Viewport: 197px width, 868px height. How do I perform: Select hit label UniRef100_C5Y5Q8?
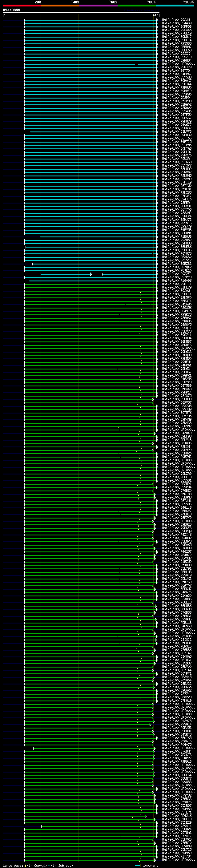click(x=177, y=78)
